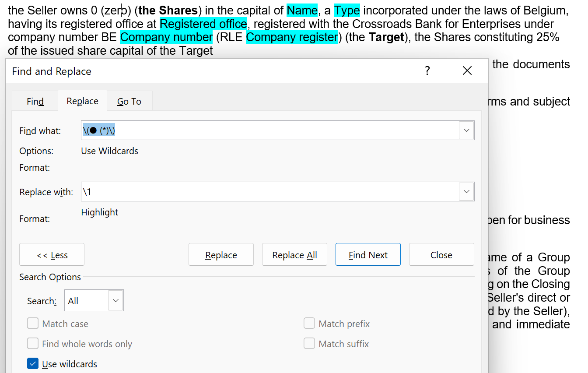Expand the Find what history dropdown
The height and width of the screenshot is (373, 588).
tap(466, 130)
